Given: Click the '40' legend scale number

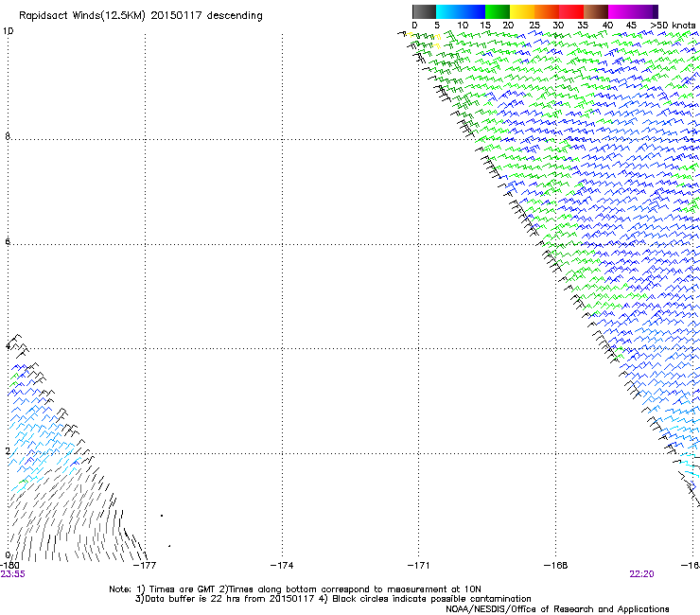Looking at the screenshot, I should click(607, 26).
